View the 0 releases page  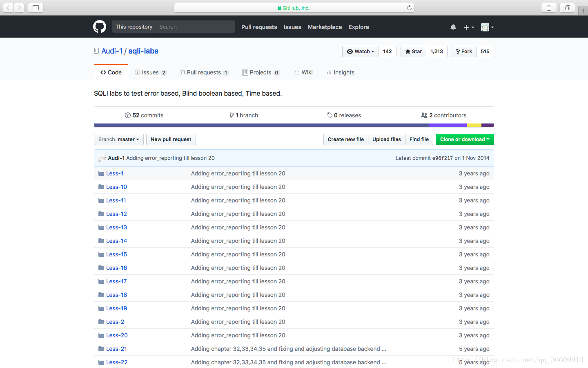coord(344,115)
